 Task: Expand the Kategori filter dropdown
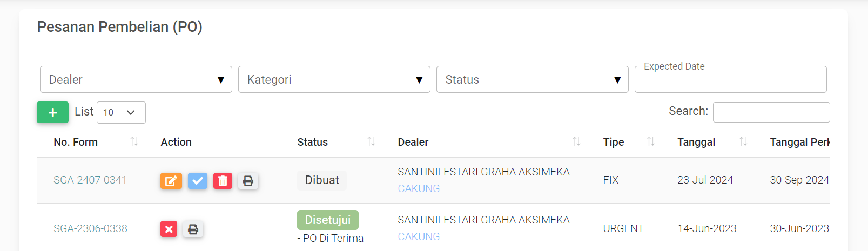point(334,80)
